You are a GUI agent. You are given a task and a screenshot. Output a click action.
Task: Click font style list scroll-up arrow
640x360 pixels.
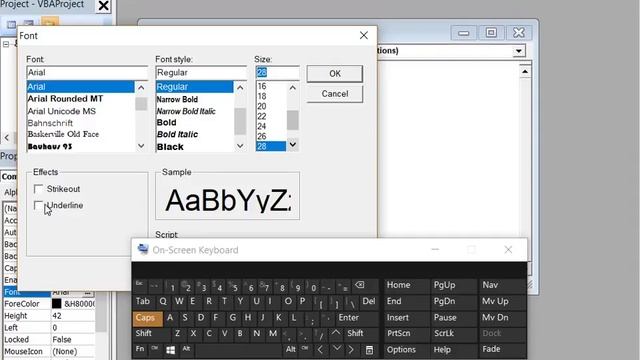pos(240,87)
